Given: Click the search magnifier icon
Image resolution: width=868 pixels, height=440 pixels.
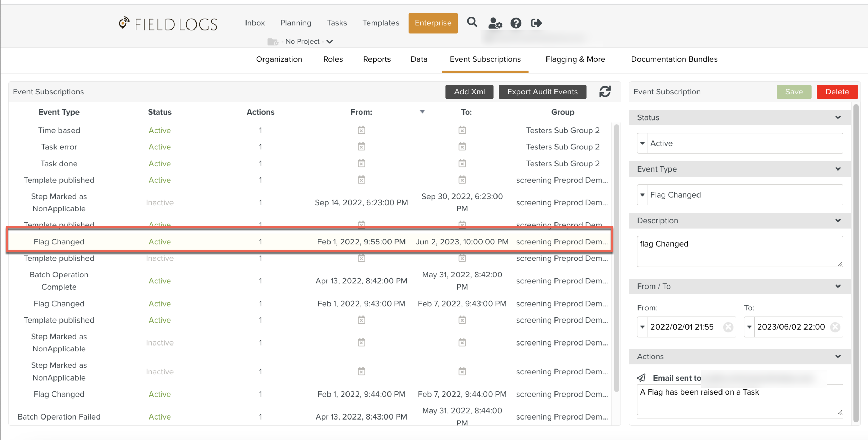Looking at the screenshot, I should 472,23.
